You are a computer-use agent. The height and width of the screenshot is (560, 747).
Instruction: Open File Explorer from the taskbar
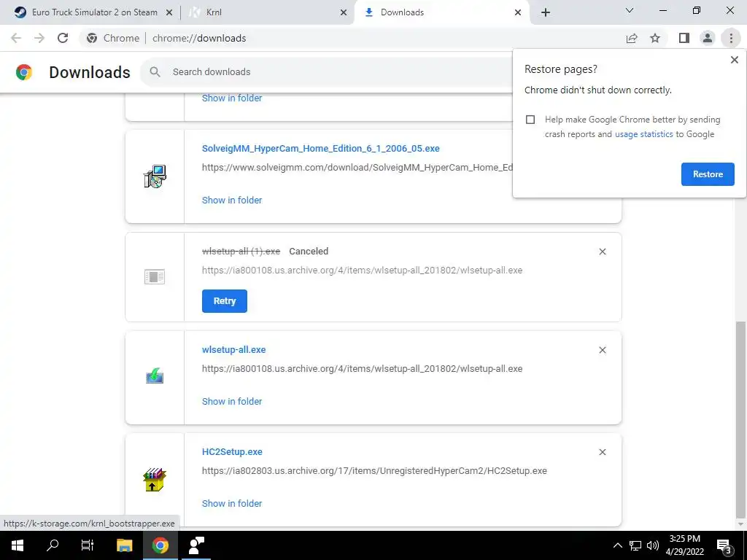[x=124, y=545]
